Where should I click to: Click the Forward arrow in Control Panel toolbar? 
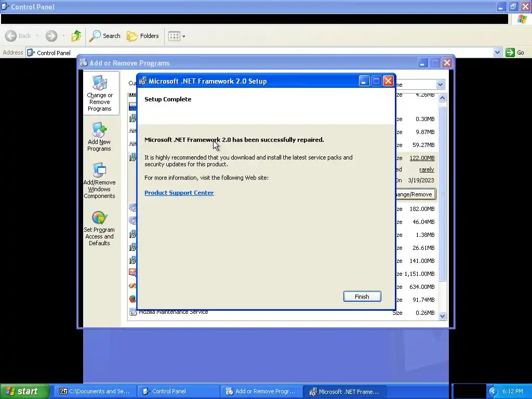51,36
